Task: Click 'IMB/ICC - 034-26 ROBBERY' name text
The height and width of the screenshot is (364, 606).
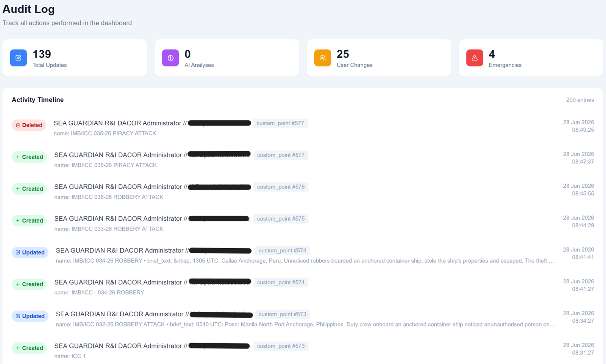Action: coord(108,292)
